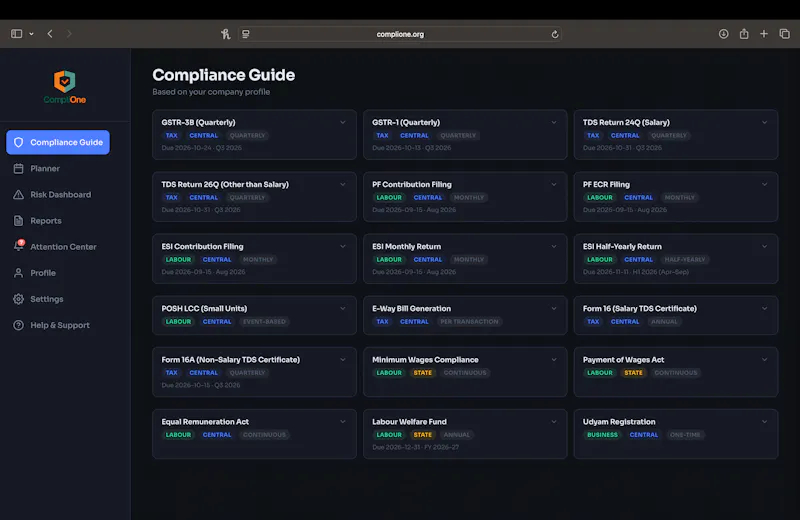Reload page with refresh icon
Screen dimensions: 800x520
tap(555, 34)
